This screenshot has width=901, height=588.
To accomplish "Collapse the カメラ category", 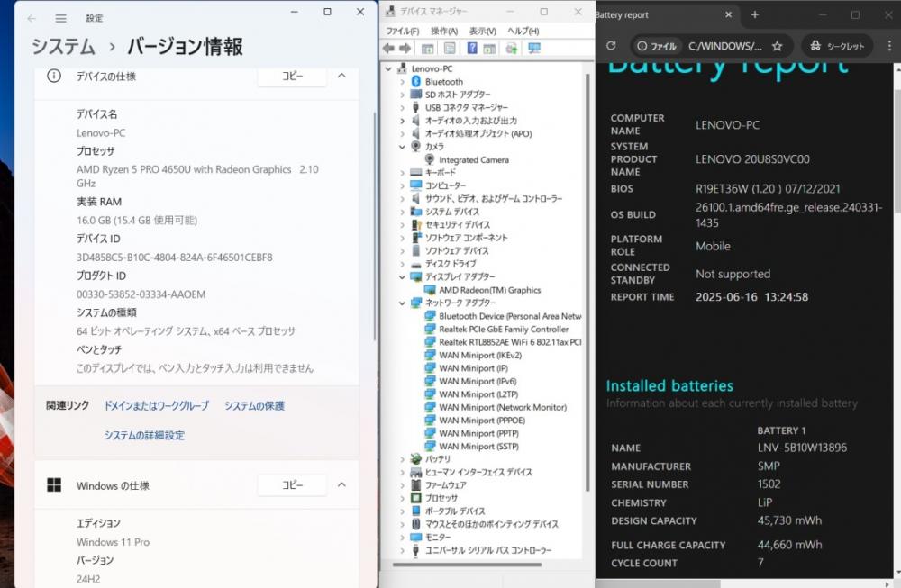I will point(402,147).
